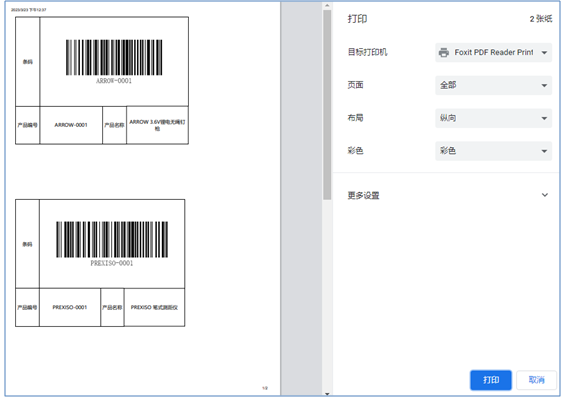Click the arrow of the 全部 pages dropdown

tap(544, 86)
